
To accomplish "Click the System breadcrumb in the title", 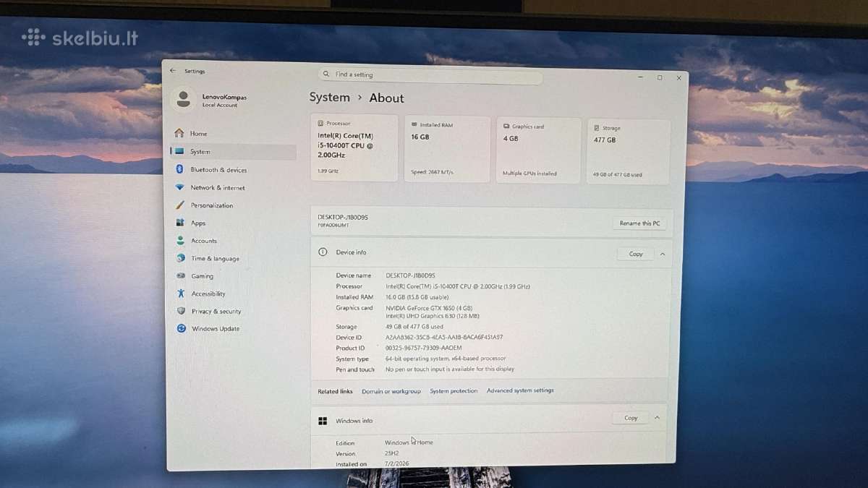I will (x=329, y=97).
